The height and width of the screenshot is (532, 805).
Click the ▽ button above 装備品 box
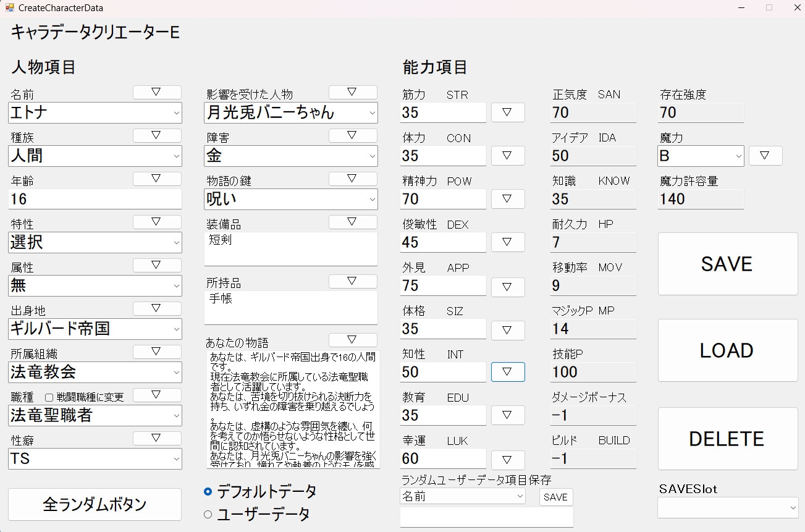click(352, 222)
